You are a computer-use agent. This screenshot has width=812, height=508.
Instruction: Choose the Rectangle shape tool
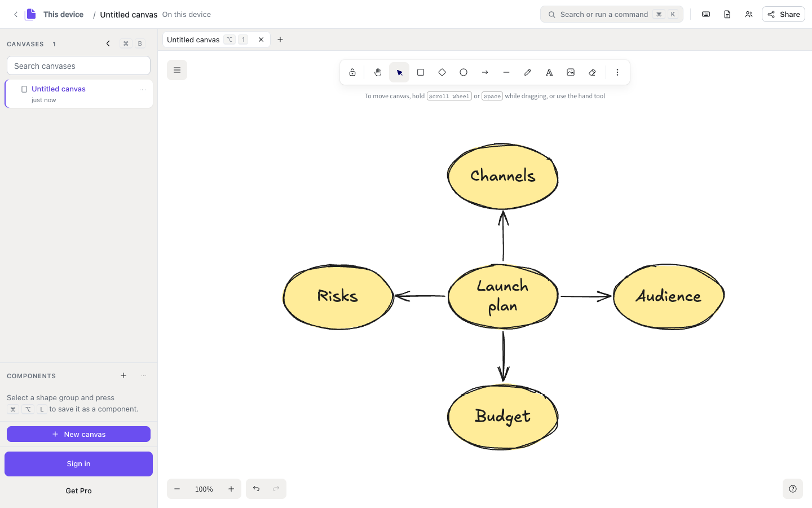[421, 72]
